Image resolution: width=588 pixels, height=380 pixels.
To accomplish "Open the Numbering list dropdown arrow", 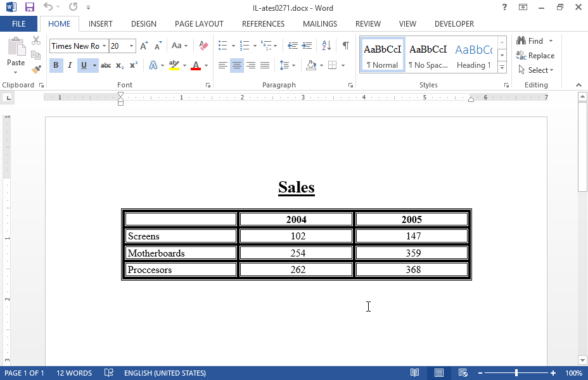I will [x=255, y=46].
